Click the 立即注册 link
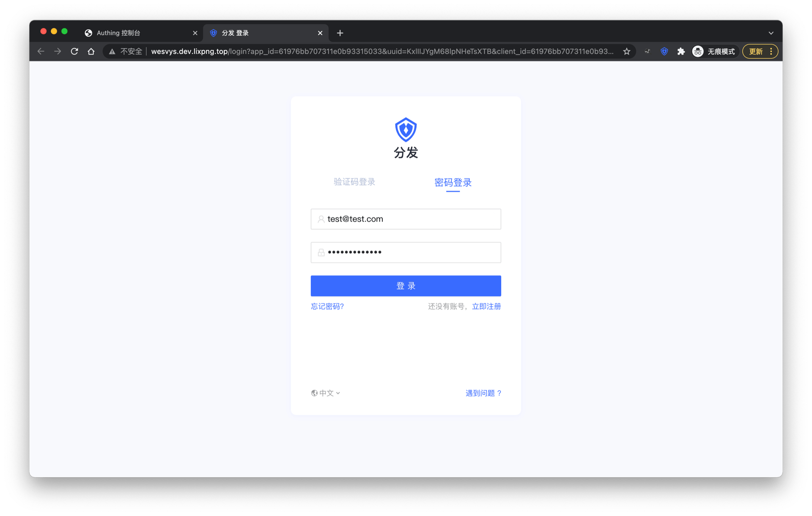 point(486,306)
